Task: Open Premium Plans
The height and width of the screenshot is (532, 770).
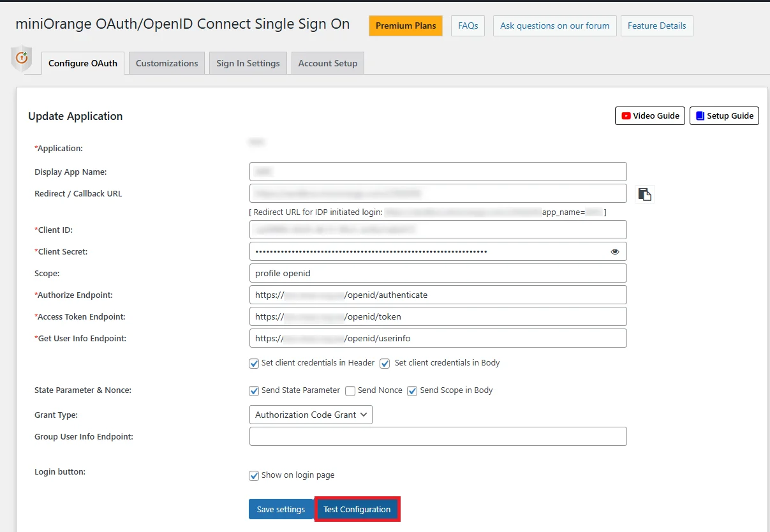Action: (x=405, y=26)
